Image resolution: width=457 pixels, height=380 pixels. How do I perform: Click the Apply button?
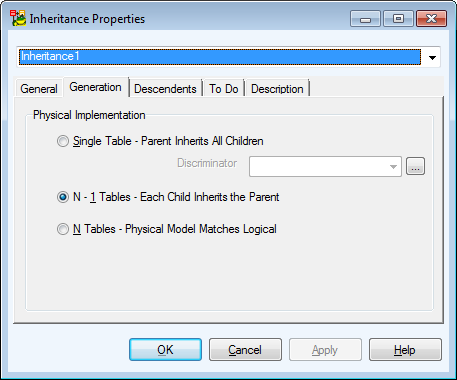pyautogui.click(x=325, y=350)
